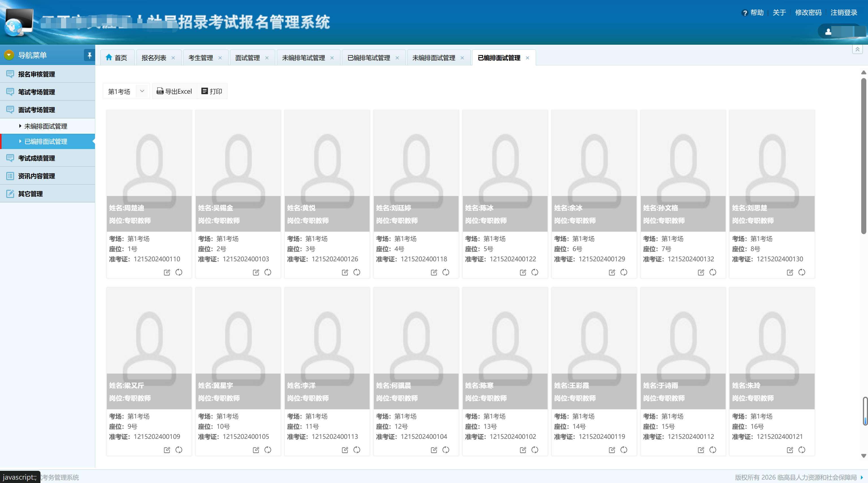Click the help question mark icon

pyautogui.click(x=745, y=13)
